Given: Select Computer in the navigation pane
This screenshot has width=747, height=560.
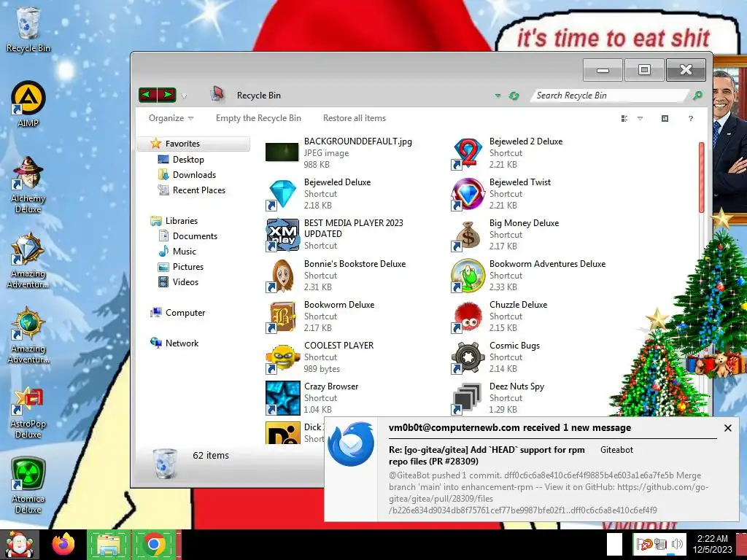Looking at the screenshot, I should tap(185, 312).
